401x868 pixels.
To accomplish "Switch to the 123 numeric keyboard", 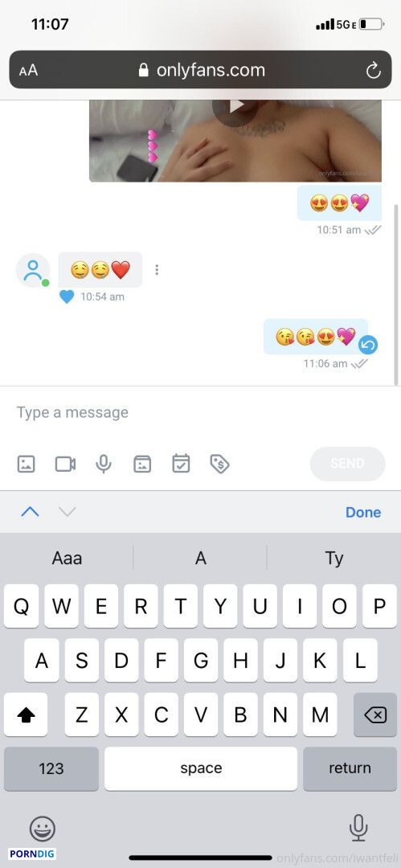I will 51,768.
